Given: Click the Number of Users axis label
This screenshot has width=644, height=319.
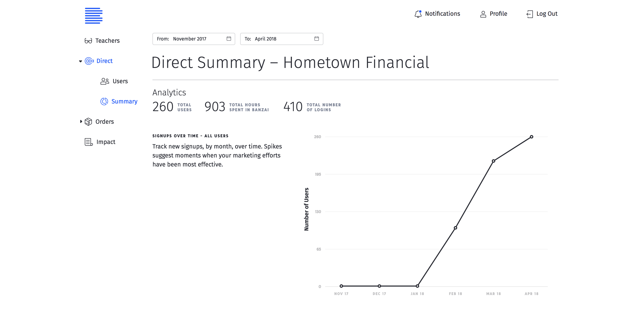Looking at the screenshot, I should point(306,209).
